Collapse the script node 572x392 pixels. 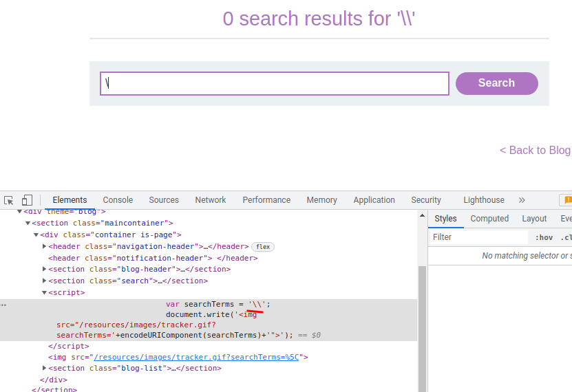44,292
